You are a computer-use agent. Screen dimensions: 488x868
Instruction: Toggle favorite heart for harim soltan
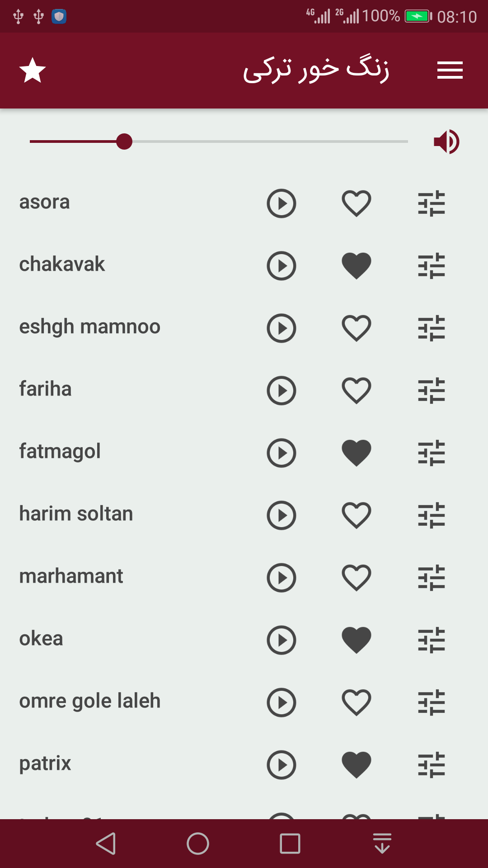[x=357, y=515]
